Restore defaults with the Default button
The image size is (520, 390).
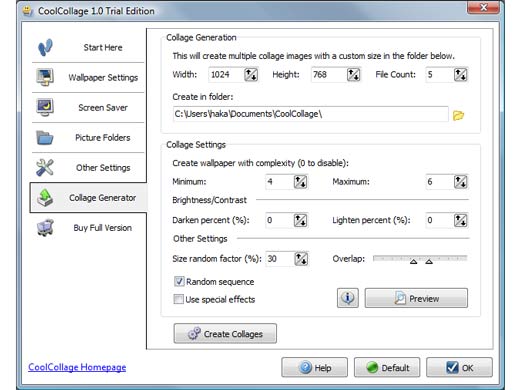(387, 367)
